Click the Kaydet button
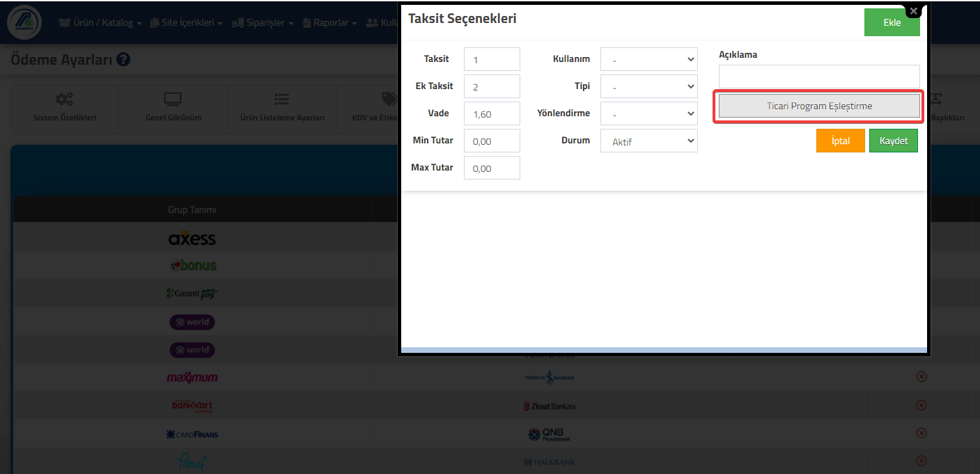980x474 pixels. (894, 141)
